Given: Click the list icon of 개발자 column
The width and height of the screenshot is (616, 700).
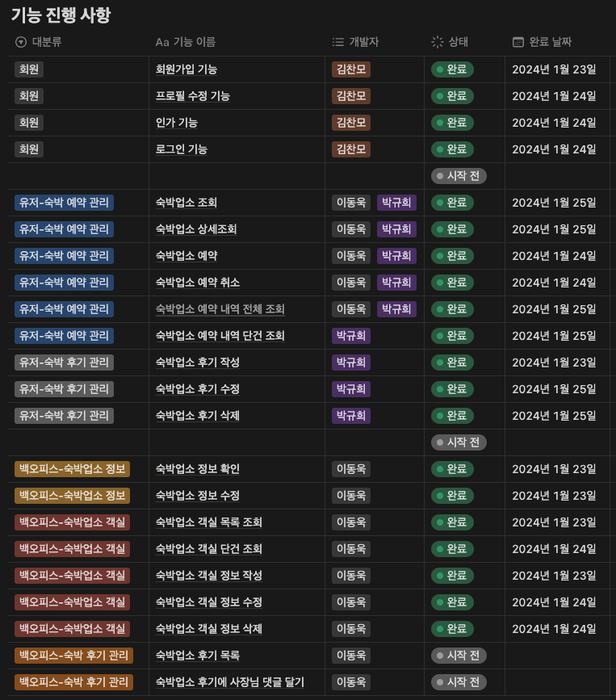Looking at the screenshot, I should (338, 42).
